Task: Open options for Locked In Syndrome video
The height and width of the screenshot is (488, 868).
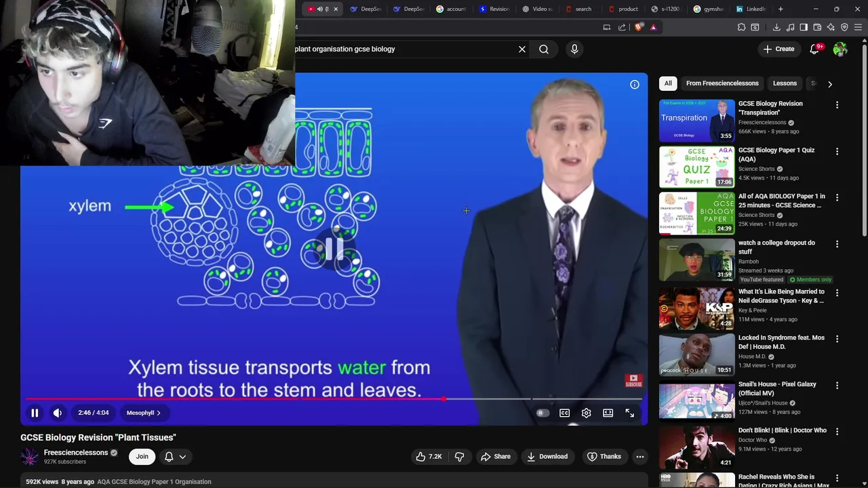Action: [x=837, y=339]
